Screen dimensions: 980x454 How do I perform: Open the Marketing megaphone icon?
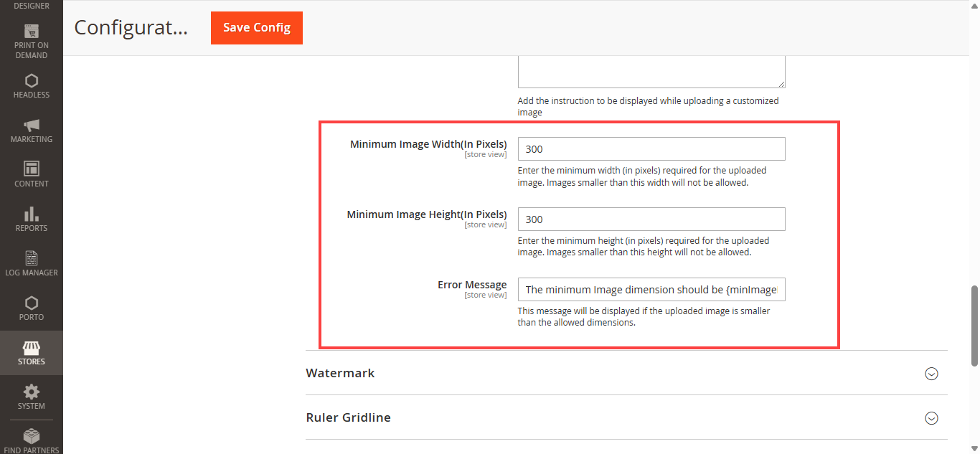coord(32,125)
